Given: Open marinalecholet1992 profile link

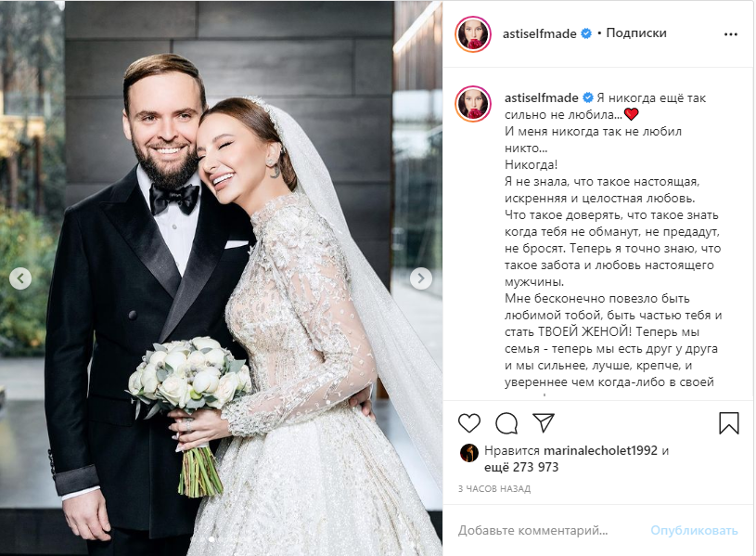Looking at the screenshot, I should click(600, 451).
